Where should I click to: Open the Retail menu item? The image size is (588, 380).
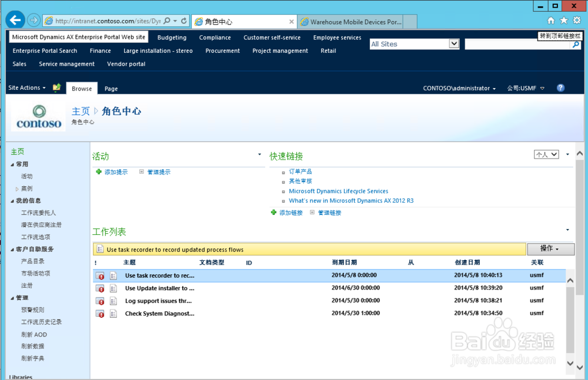coord(328,51)
